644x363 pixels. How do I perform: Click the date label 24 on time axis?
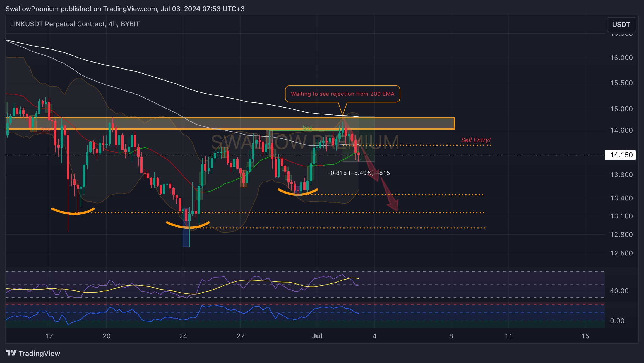click(x=183, y=336)
